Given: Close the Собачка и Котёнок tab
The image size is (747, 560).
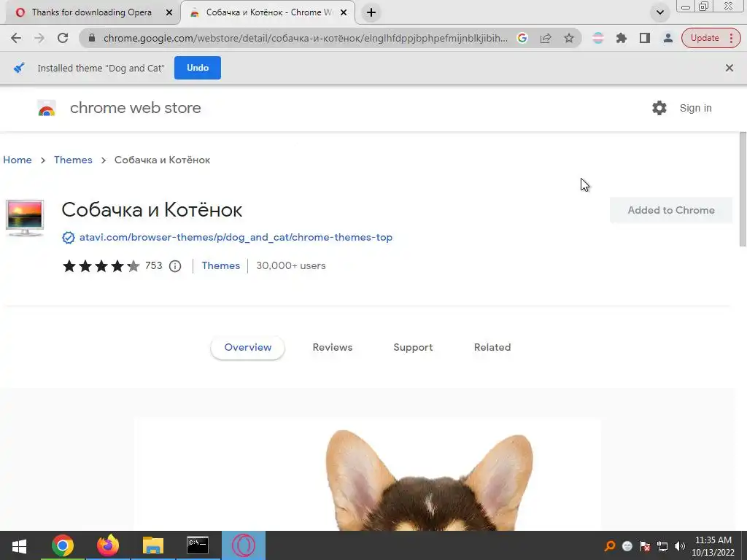Looking at the screenshot, I should coord(344,13).
